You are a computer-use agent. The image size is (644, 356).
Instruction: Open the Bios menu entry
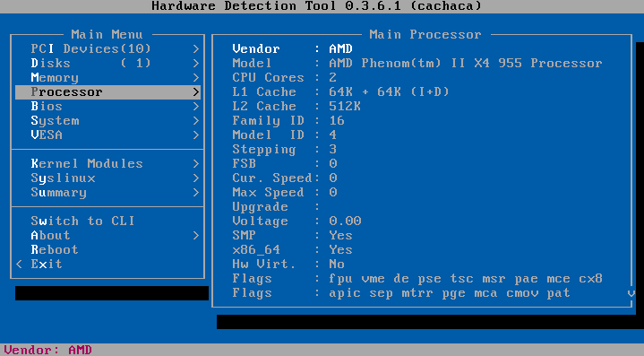[107, 107]
